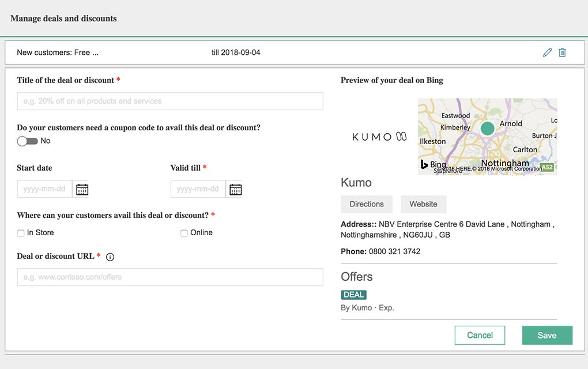Check the Online checkbox
This screenshot has width=588, height=369.
coord(184,234)
